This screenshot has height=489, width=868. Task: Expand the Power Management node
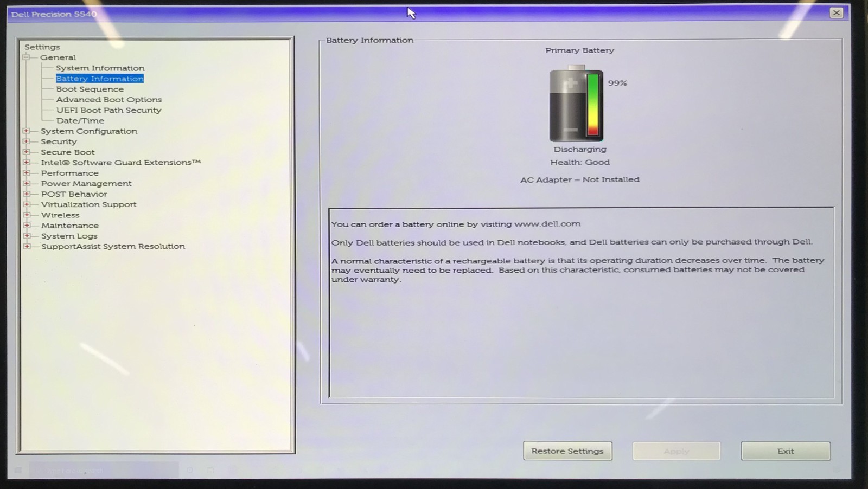click(26, 184)
